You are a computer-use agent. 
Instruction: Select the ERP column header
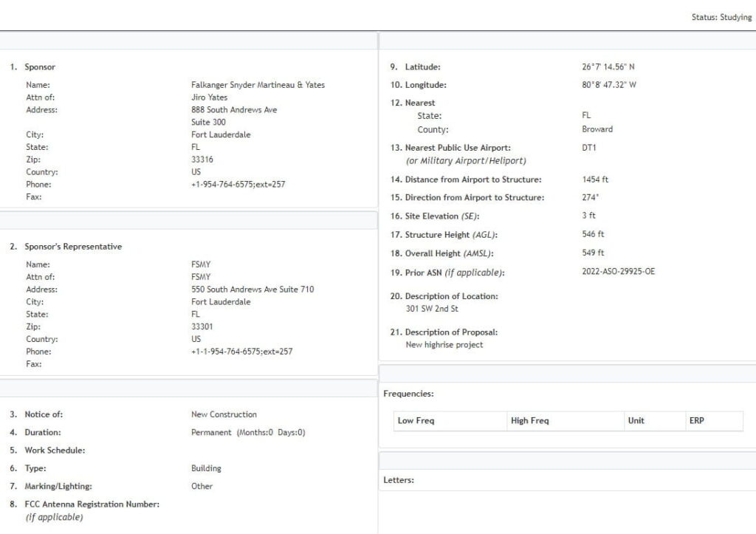coord(696,421)
